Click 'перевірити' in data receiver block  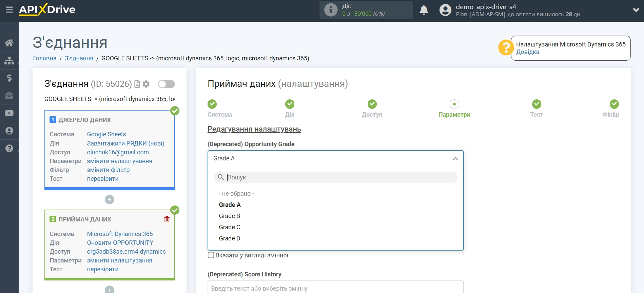[x=103, y=269]
